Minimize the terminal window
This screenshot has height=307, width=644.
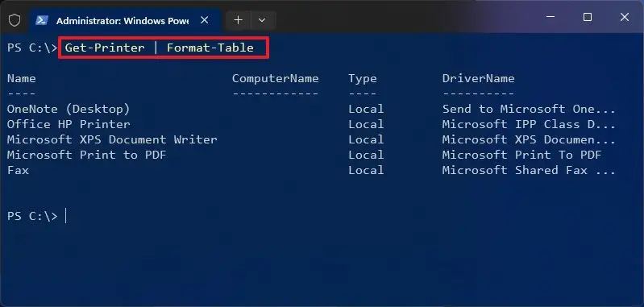tap(551, 17)
